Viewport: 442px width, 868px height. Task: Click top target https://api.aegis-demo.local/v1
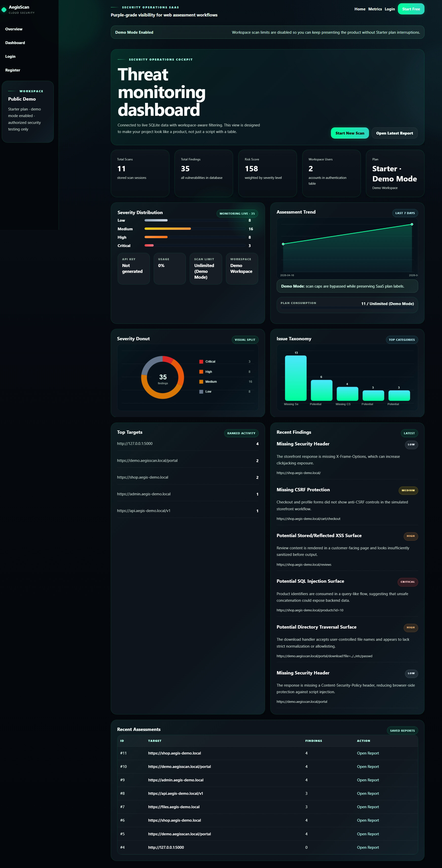144,511
